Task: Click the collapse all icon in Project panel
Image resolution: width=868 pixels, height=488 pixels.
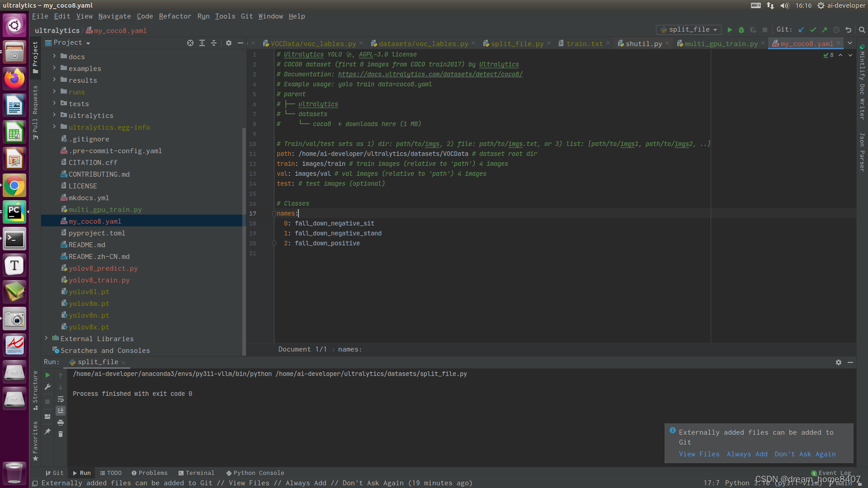Action: 214,43
